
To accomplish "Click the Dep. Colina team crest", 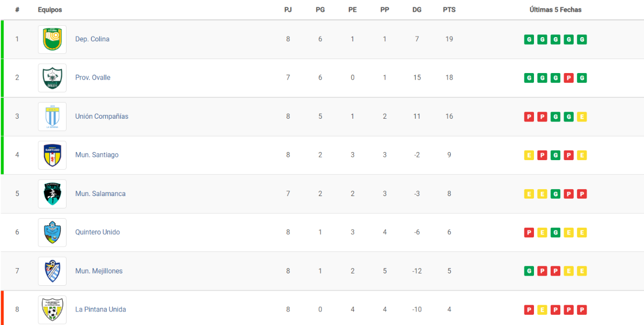I will [52, 39].
